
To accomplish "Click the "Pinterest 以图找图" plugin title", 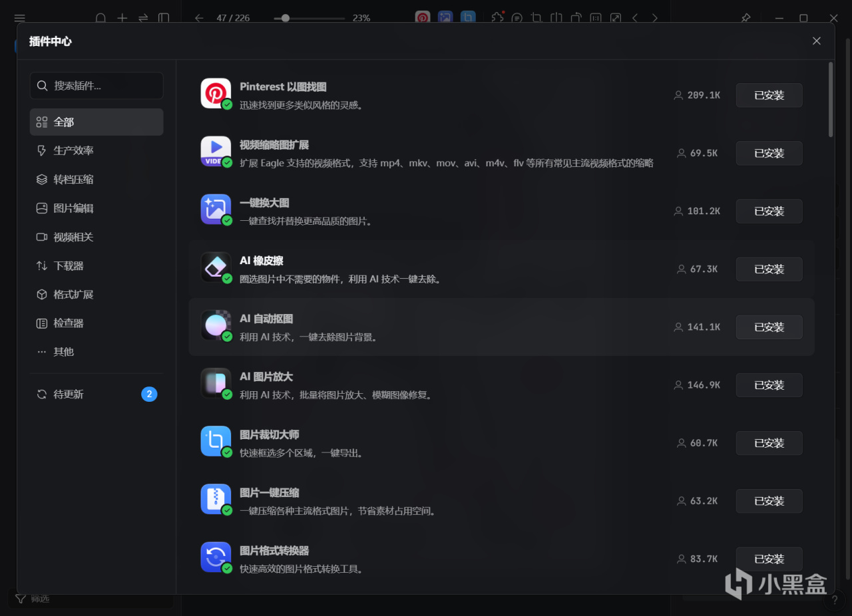I will pyautogui.click(x=283, y=87).
